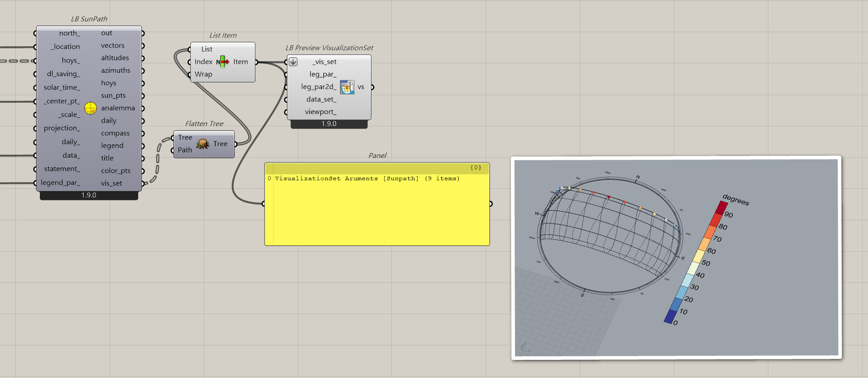Select the analemma output parameter
Screen dimensions: 868x378
pyautogui.click(x=118, y=108)
